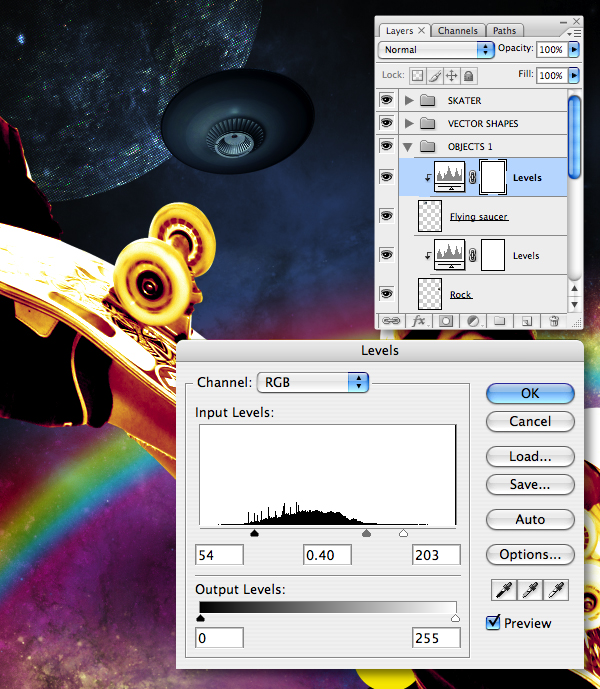
Task: Click the output white level slider
Action: (455, 618)
